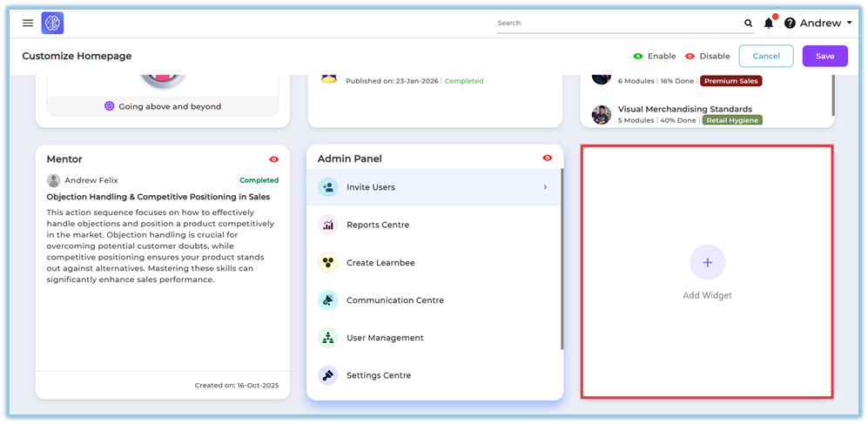This screenshot has width=868, height=424.
Task: Click the Admin Panel vertical scrollbar
Action: (562, 261)
